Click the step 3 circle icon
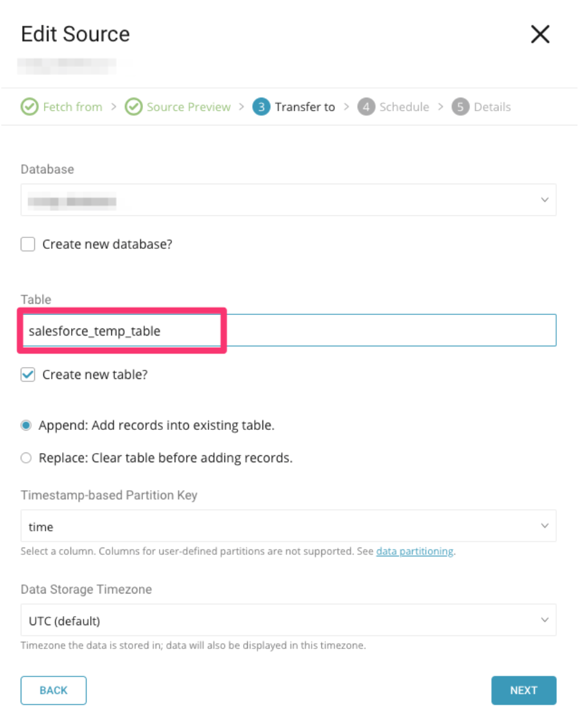582x728 pixels. pyautogui.click(x=261, y=107)
